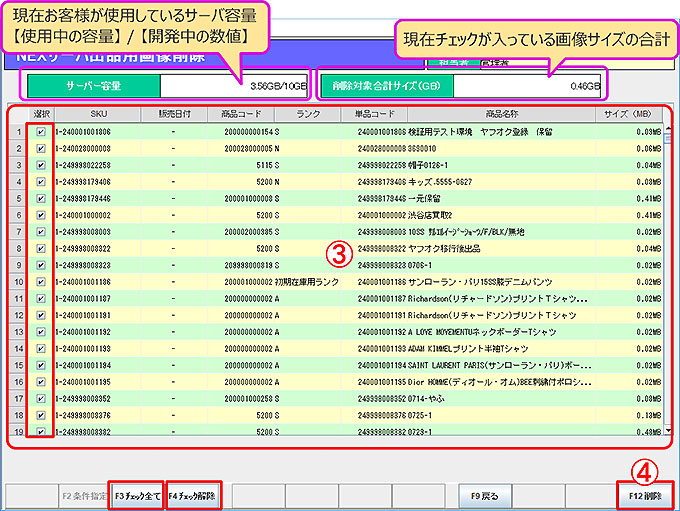680x511 pixels.
Task: Select row number 14 header
Action: tap(18, 349)
